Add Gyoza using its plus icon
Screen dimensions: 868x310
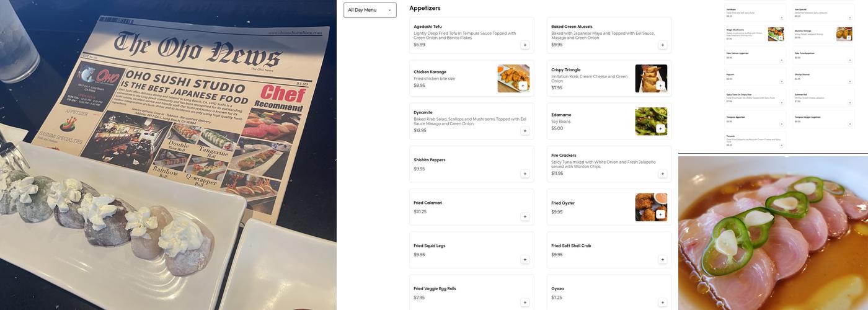pyautogui.click(x=662, y=303)
